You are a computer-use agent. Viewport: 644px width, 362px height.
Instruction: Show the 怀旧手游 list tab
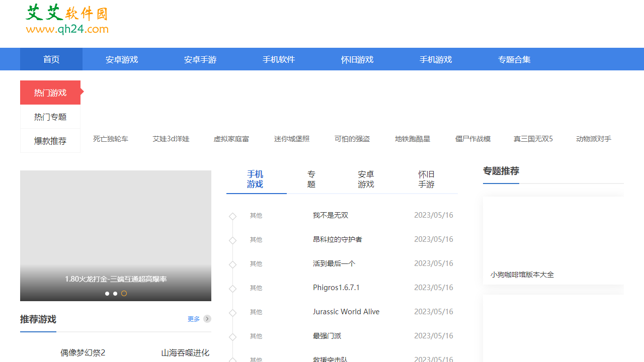click(x=426, y=179)
